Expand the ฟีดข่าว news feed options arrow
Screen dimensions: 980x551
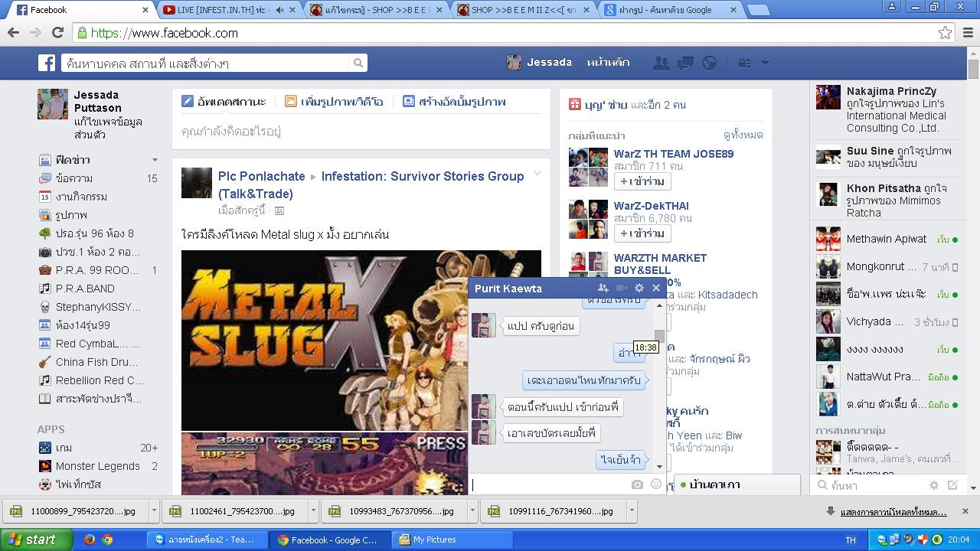coord(155,160)
